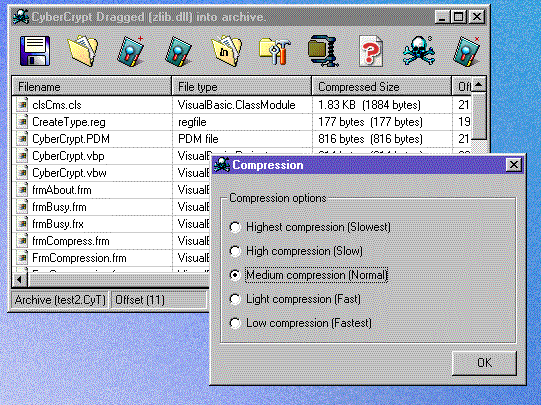This screenshot has width=541, height=405.
Task: Open the folder with documents icon
Action: coord(82,51)
